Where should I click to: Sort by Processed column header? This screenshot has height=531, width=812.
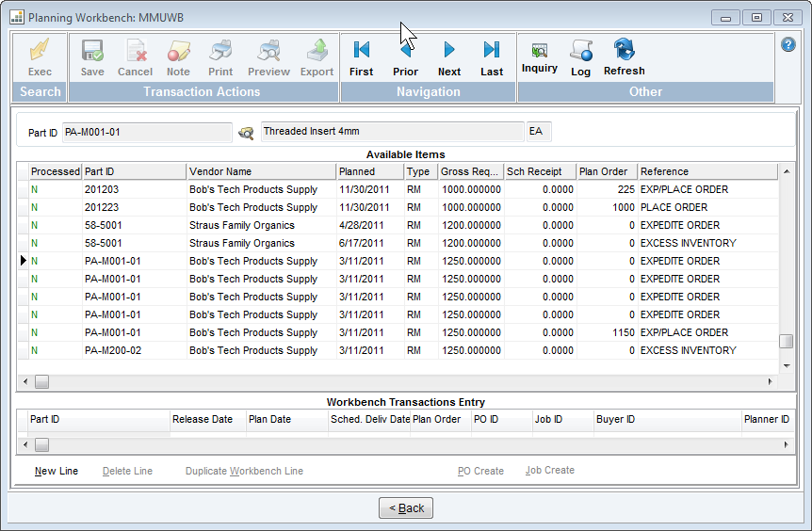(56, 171)
